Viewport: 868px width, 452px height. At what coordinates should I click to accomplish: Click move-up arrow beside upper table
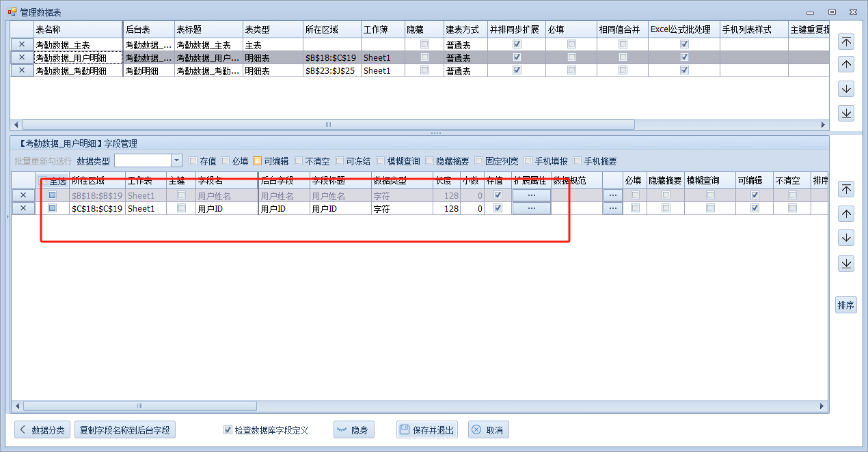click(x=846, y=65)
